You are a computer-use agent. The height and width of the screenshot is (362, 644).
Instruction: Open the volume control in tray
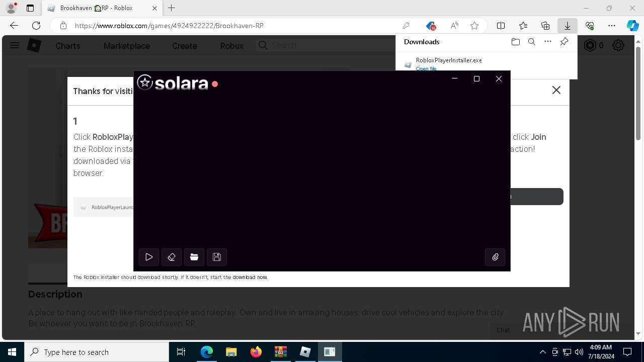579,352
